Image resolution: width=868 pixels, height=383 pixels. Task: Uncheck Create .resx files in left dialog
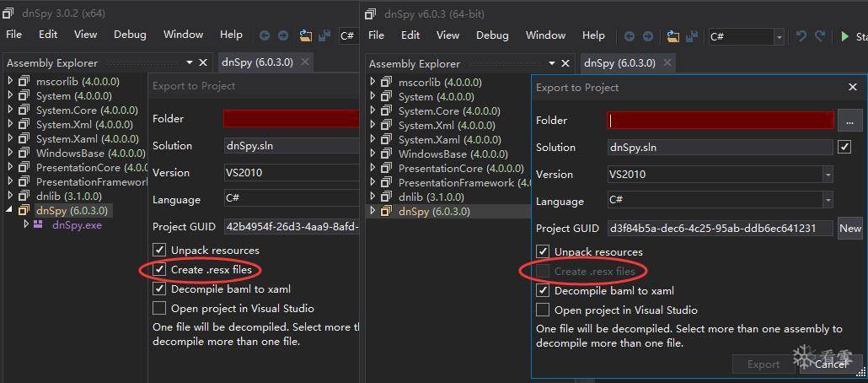[x=159, y=270]
